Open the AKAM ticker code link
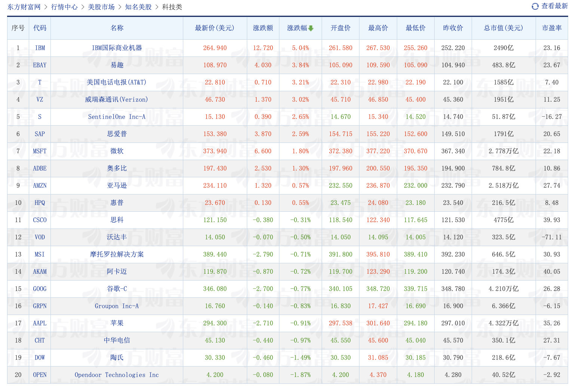Screen dimensions: 573x392 click(40, 272)
